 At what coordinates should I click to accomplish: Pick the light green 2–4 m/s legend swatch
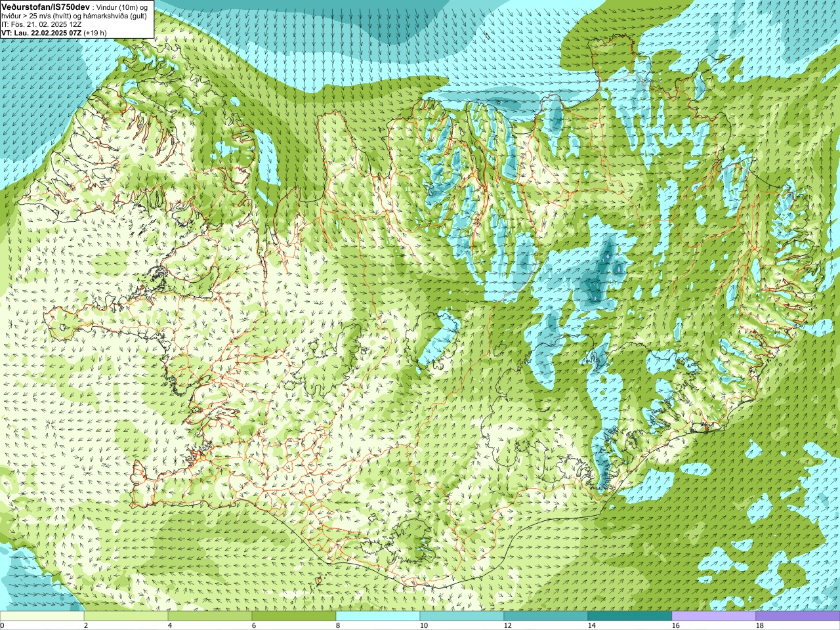click(x=126, y=616)
